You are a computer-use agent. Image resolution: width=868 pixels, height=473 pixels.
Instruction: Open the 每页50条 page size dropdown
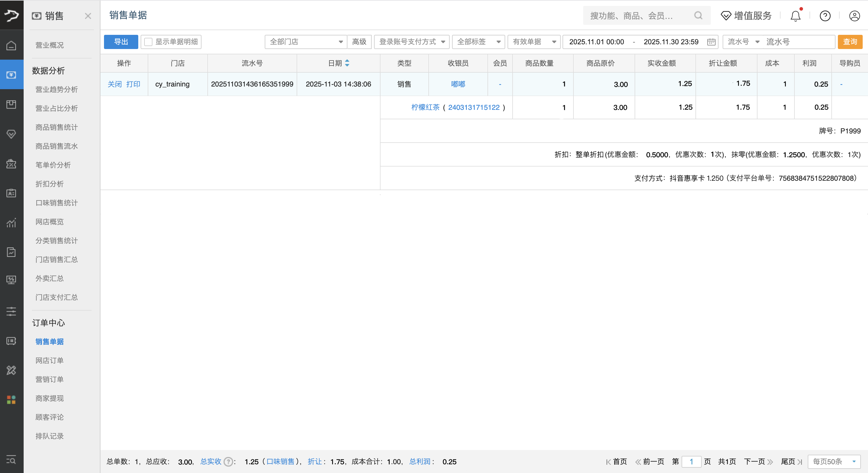[x=834, y=461]
